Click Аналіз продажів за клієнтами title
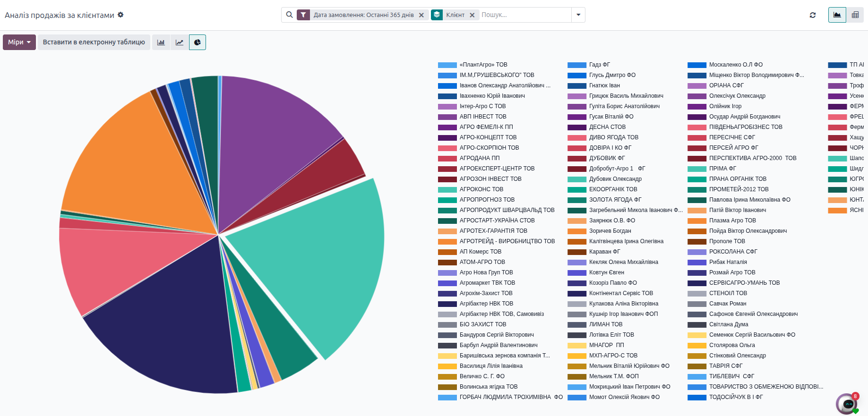The width and height of the screenshot is (868, 416). [60, 15]
